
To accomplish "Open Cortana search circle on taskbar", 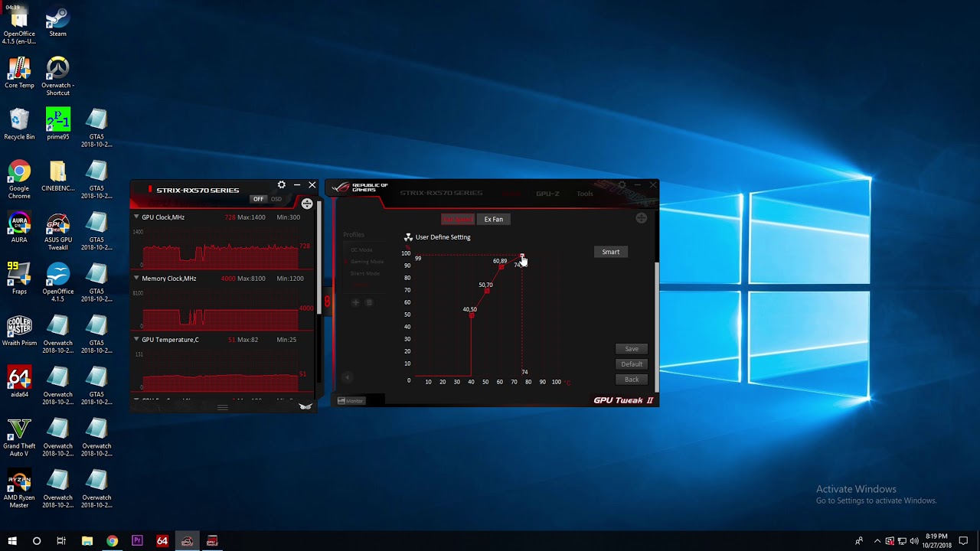I will (x=37, y=541).
